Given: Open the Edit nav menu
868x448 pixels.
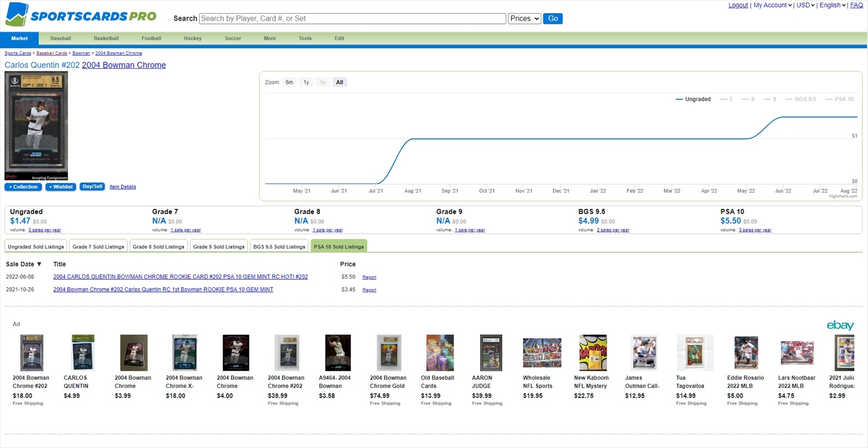Looking at the screenshot, I should point(340,39).
